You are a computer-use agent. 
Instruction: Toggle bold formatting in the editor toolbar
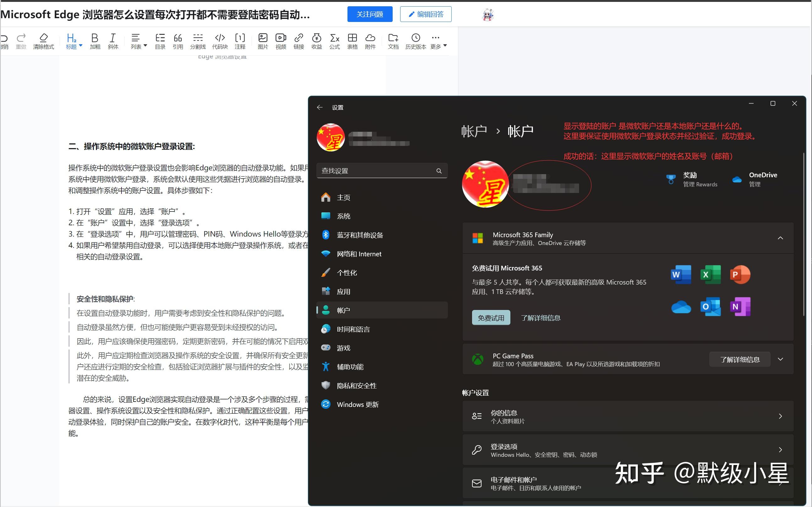coord(95,40)
